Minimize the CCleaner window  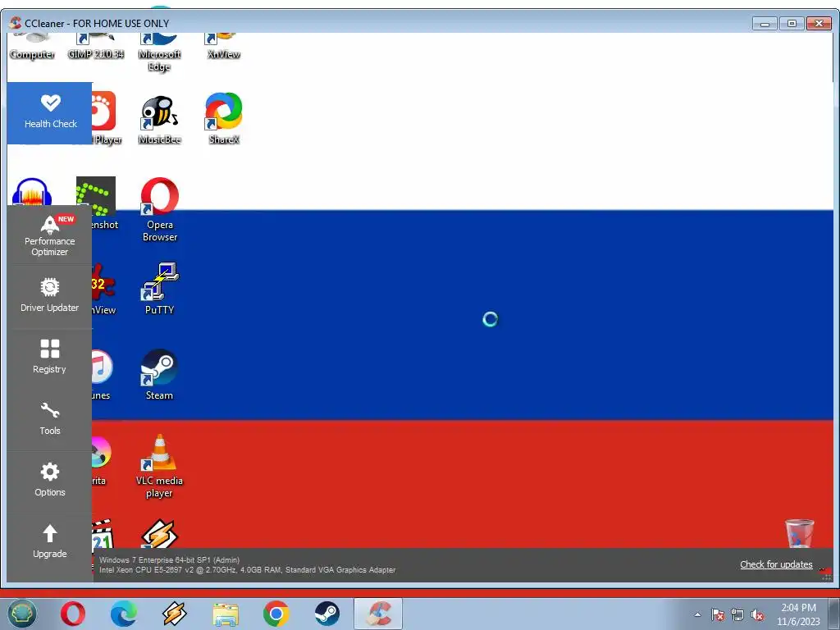(765, 23)
